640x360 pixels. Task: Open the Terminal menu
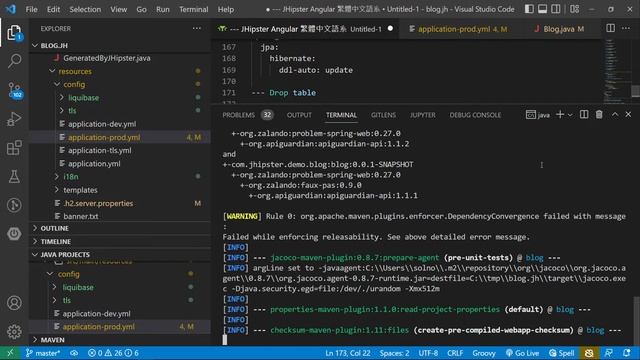coord(193,9)
